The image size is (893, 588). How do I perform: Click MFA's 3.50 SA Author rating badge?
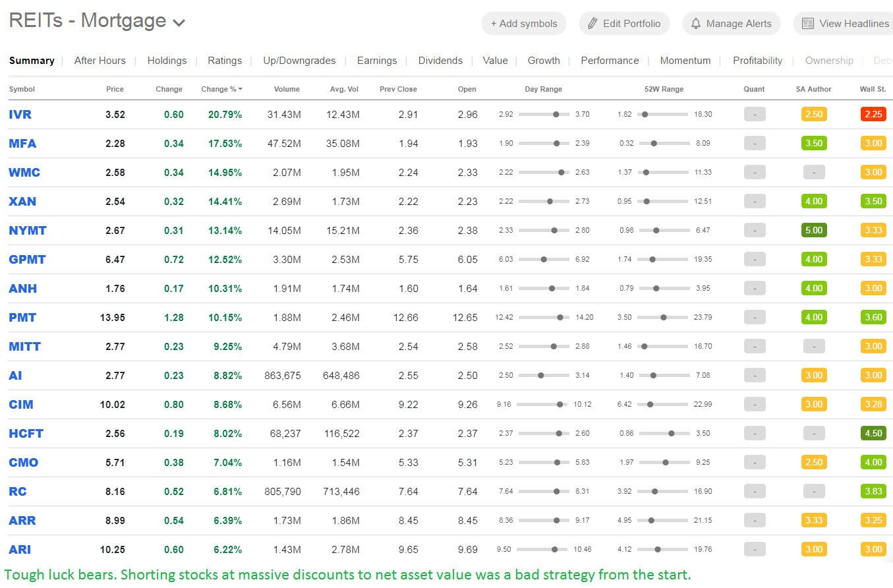[x=814, y=144]
